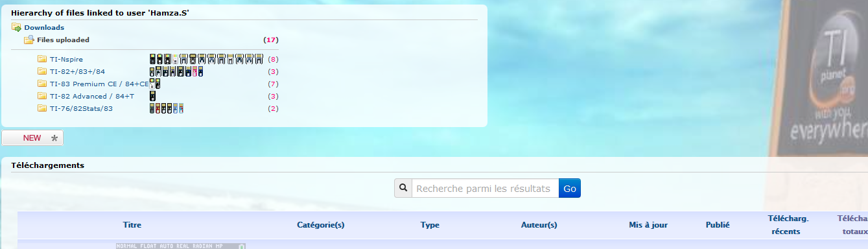Click the red calculator icon in TI-76/82Stats/83 row
868x249 pixels.
click(x=158, y=108)
